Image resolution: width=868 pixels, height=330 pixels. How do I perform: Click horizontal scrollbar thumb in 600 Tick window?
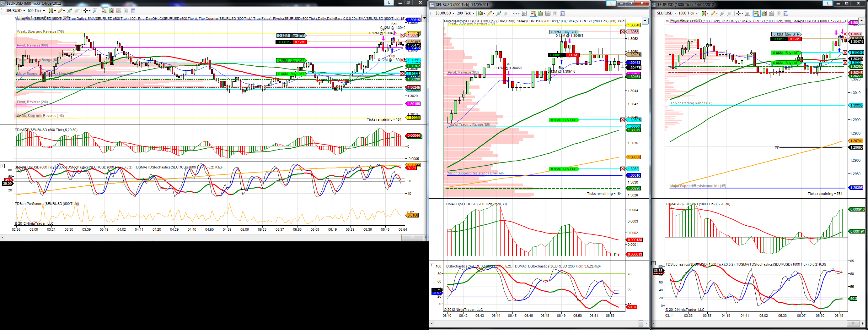pyautogui.click(x=412, y=238)
